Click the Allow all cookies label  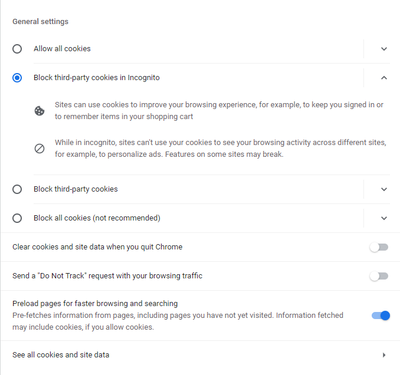[62, 49]
